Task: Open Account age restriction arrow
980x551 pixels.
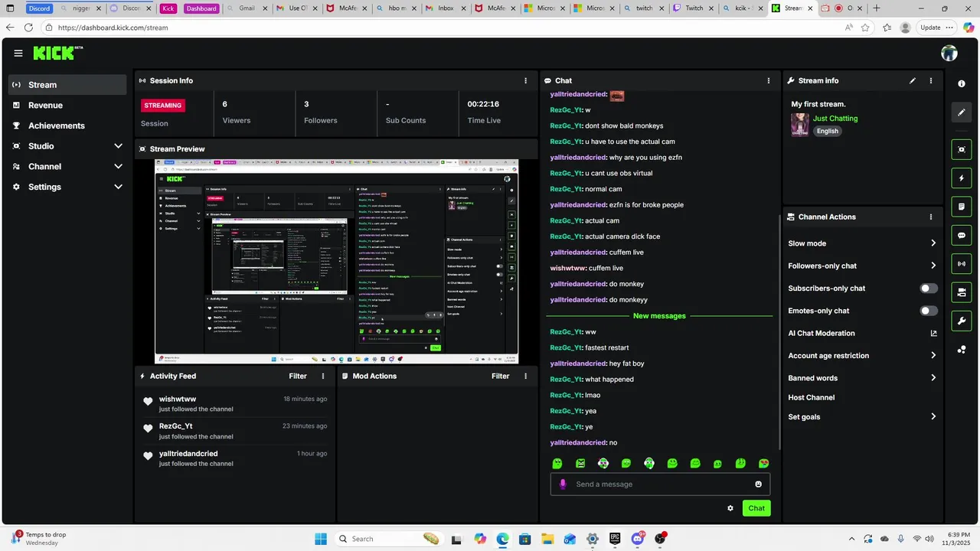Action: [x=933, y=355]
